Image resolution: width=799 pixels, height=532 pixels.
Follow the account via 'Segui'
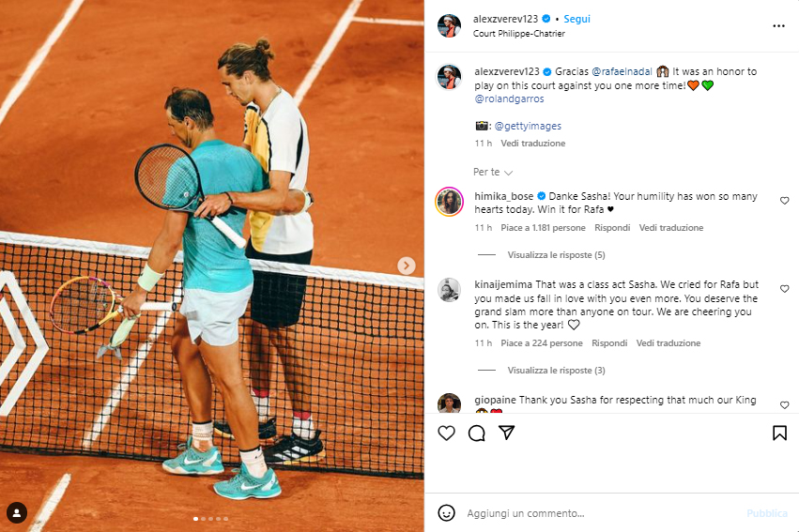click(576, 19)
